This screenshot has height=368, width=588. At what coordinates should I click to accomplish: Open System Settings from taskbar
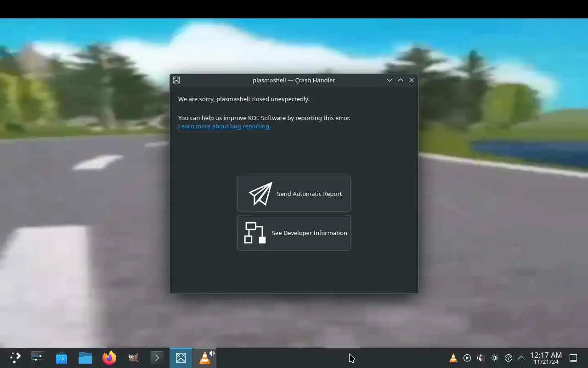pos(37,358)
